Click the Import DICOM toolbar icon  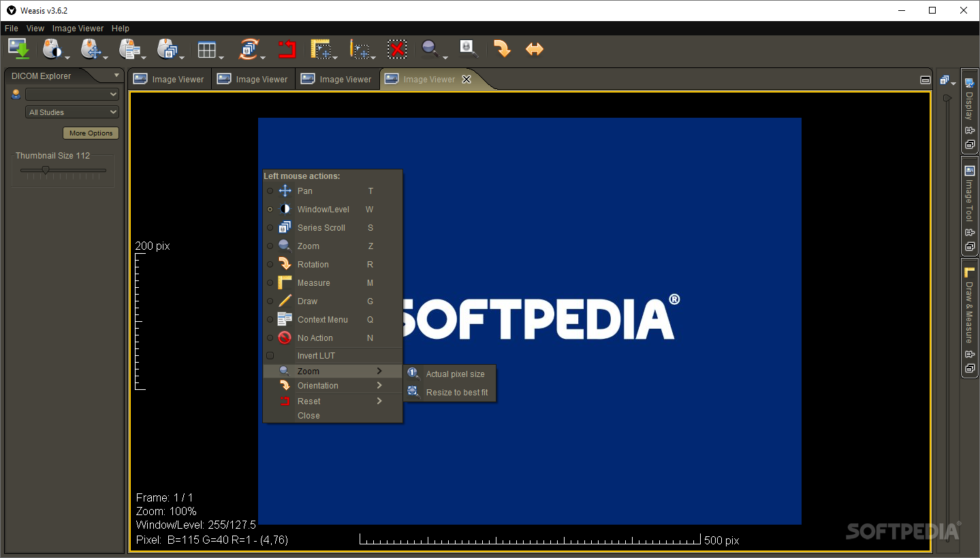[x=18, y=49]
